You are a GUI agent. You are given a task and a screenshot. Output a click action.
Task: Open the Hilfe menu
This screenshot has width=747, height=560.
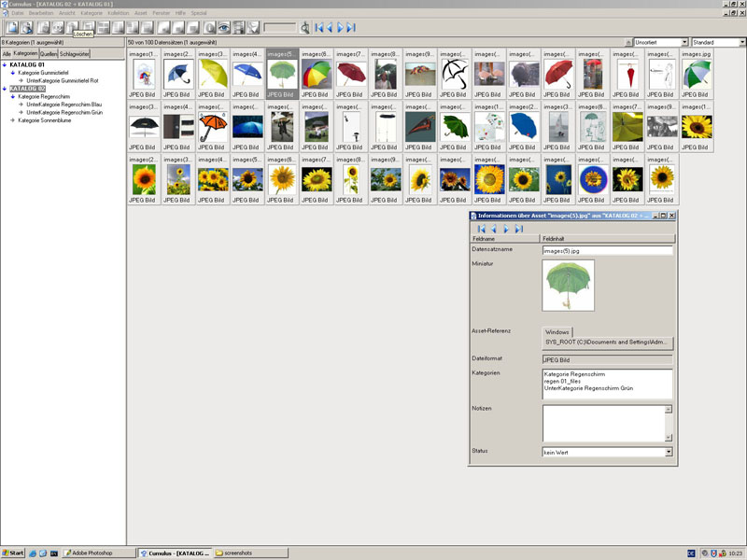180,13
